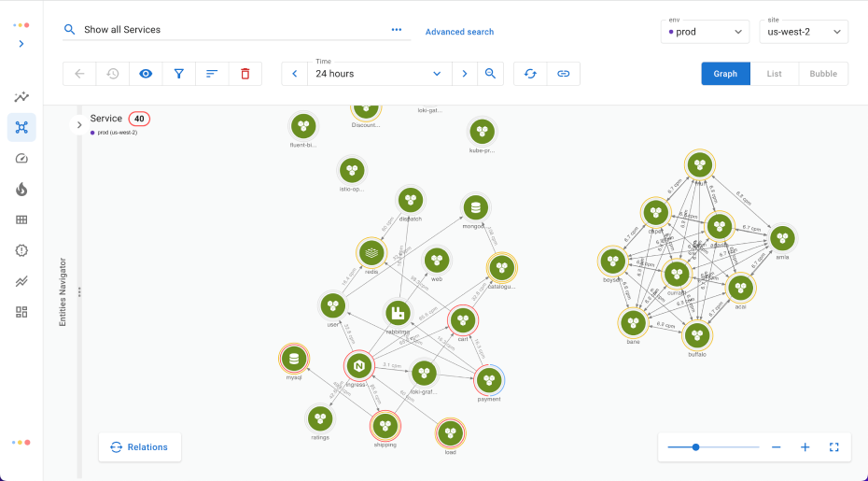Viewport: 868px width, 481px height.
Task: Switch to the Bubble view
Action: pyautogui.click(x=822, y=74)
